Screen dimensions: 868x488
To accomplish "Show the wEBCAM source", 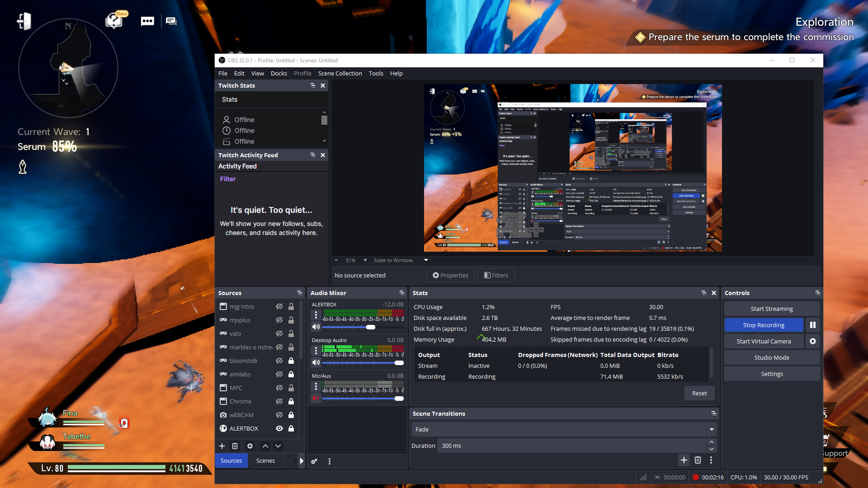I will click(x=279, y=415).
